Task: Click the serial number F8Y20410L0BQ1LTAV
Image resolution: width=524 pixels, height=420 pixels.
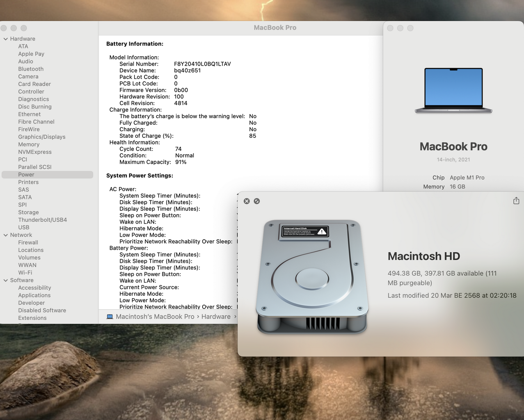Action: tap(202, 64)
